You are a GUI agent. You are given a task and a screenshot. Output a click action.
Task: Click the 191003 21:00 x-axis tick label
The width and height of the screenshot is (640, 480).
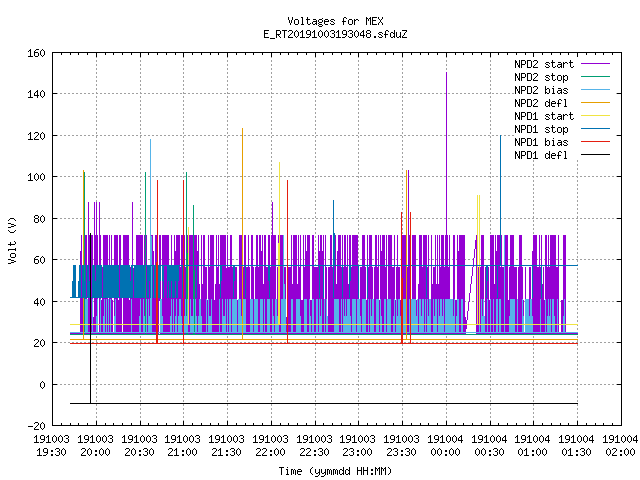point(182,446)
